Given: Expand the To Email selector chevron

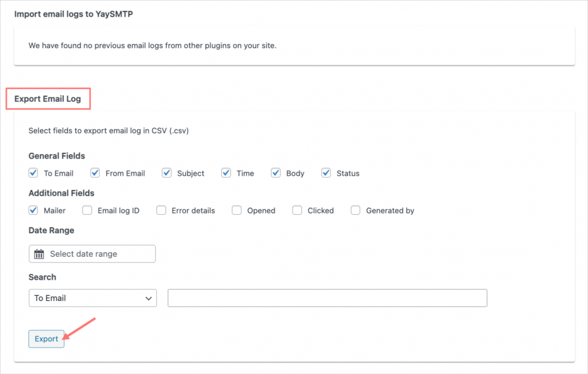Looking at the screenshot, I should (x=148, y=298).
